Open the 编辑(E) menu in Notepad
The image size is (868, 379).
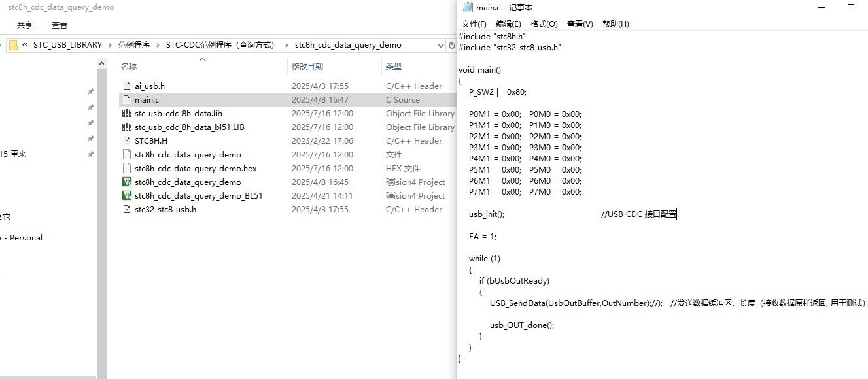(x=508, y=24)
